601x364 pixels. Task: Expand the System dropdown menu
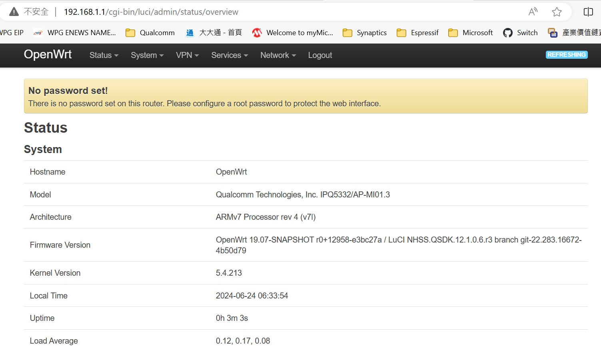pos(147,55)
